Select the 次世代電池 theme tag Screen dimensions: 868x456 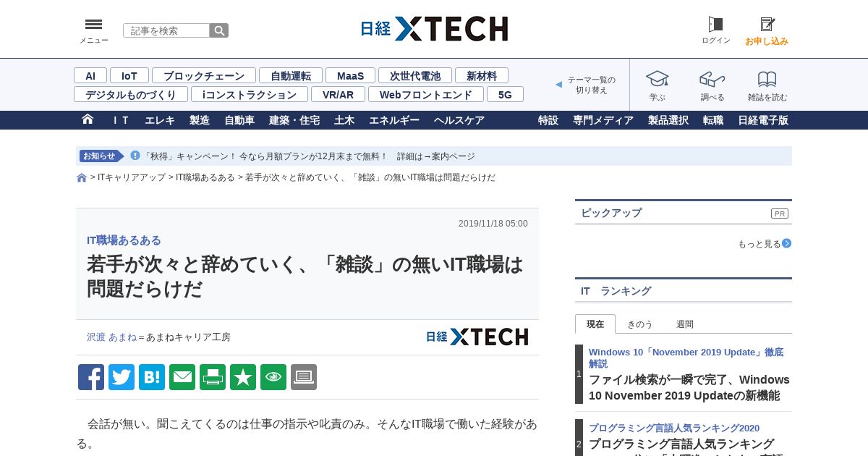click(x=415, y=75)
